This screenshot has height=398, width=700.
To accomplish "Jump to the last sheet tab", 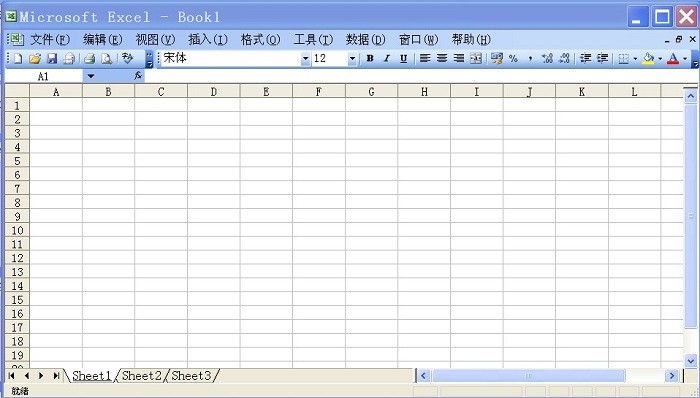I will [x=56, y=376].
